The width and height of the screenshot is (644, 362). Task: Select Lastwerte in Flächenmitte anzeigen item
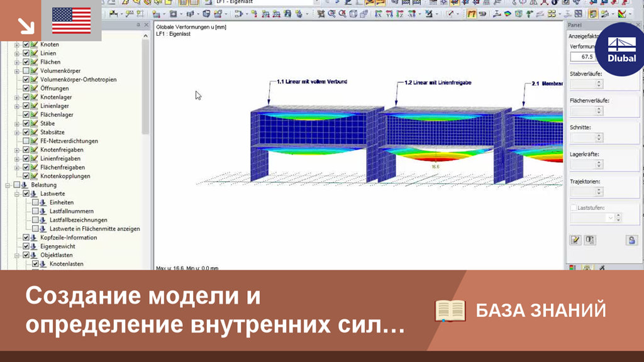point(95,229)
